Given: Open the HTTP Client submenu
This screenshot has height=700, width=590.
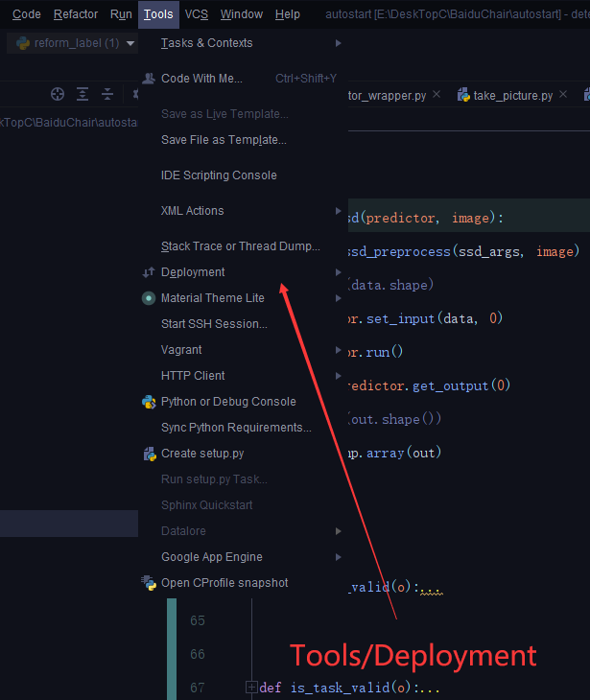Looking at the screenshot, I should [243, 376].
